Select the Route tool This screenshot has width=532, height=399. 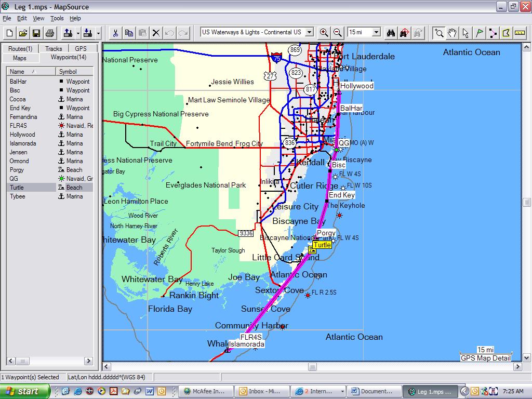(493, 33)
